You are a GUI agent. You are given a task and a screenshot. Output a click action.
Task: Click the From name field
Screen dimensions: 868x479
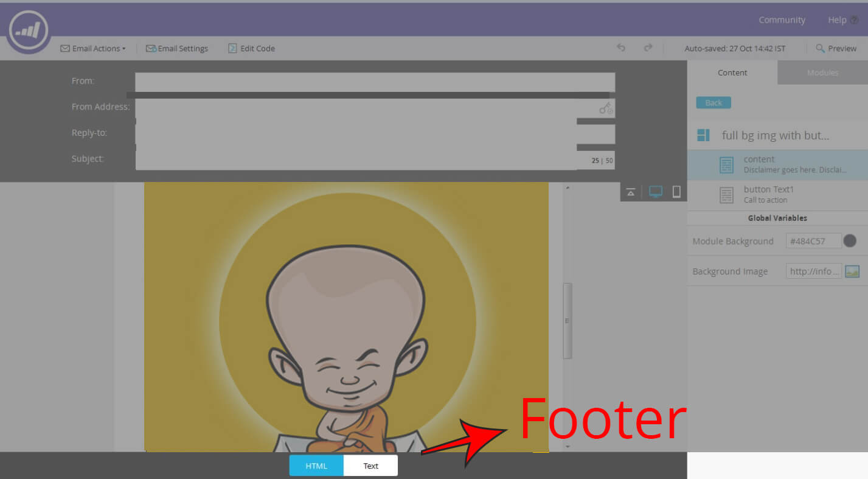pos(375,82)
